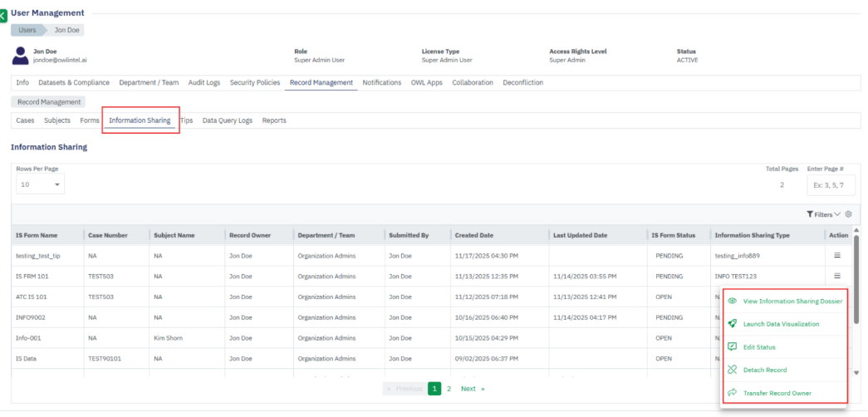This screenshot has height=417, width=868.
Task: Click Jon Doe's user avatar icon
Action: pyautogui.click(x=20, y=56)
